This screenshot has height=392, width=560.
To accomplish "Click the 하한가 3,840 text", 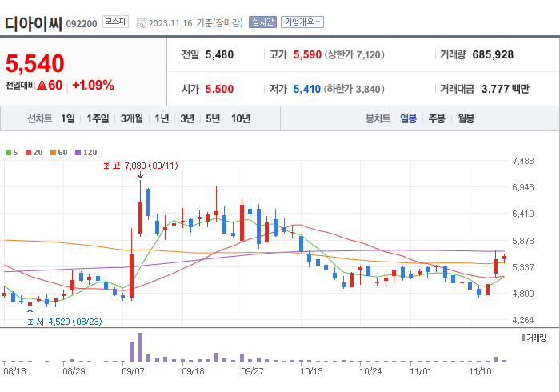I will [x=354, y=89].
